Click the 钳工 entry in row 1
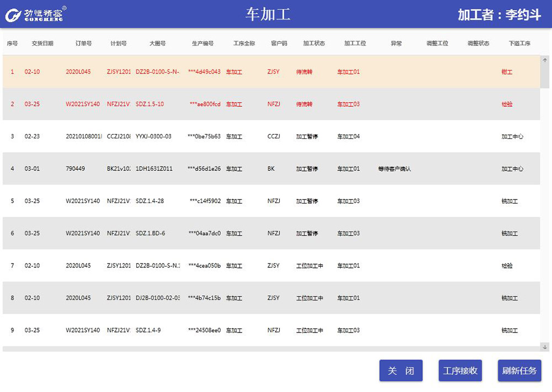The width and height of the screenshot is (552, 392). click(x=507, y=72)
